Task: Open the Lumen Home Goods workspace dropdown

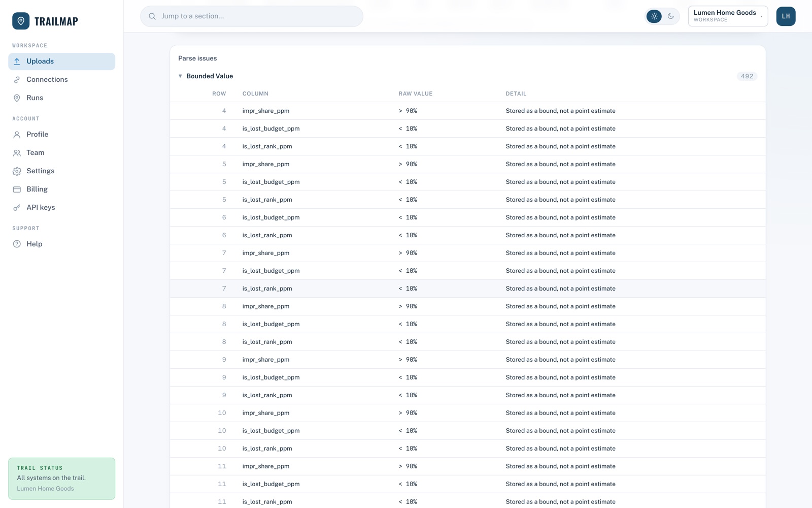Action: 728,16
